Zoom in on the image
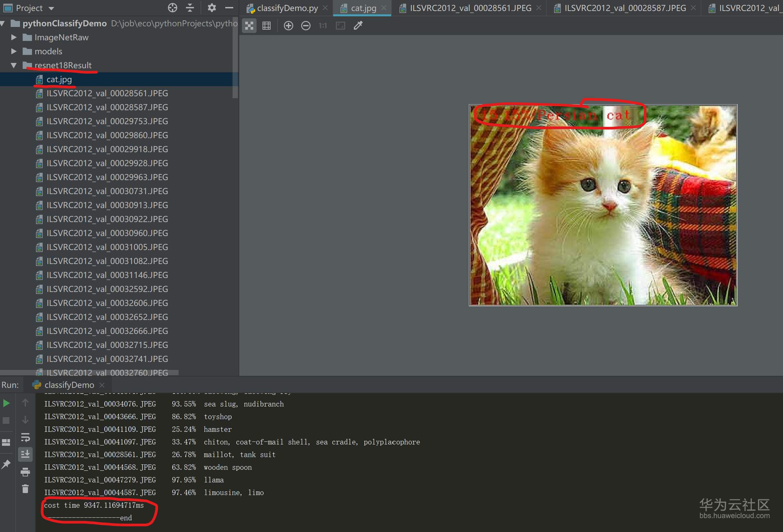The image size is (783, 532). coord(289,26)
